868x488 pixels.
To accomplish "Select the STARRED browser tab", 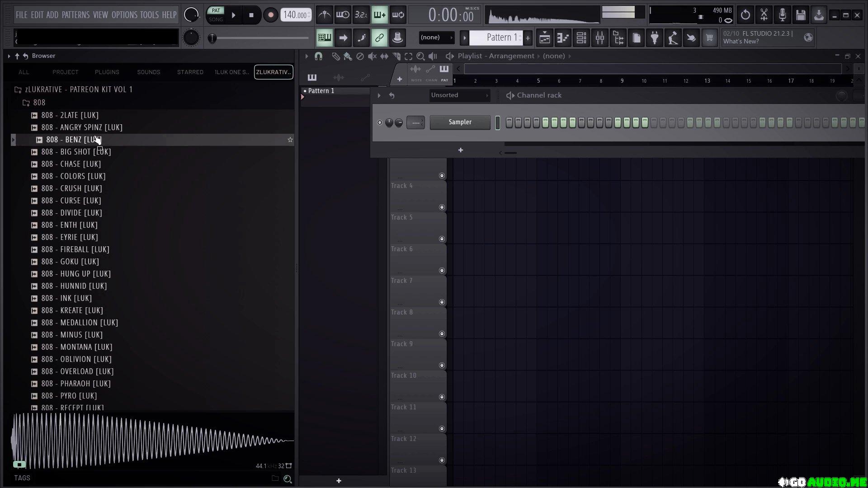I will pyautogui.click(x=190, y=72).
